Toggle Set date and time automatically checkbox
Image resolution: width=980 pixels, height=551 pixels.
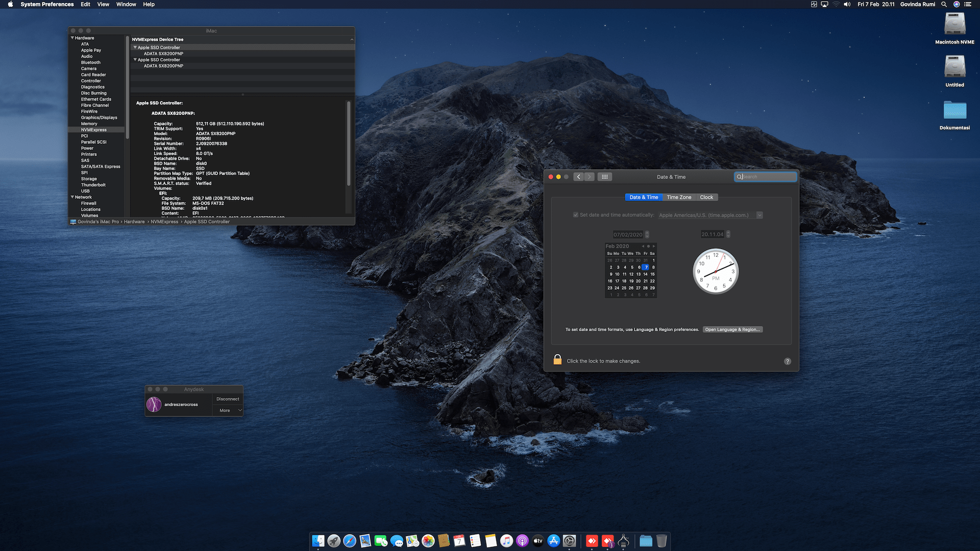(x=576, y=215)
